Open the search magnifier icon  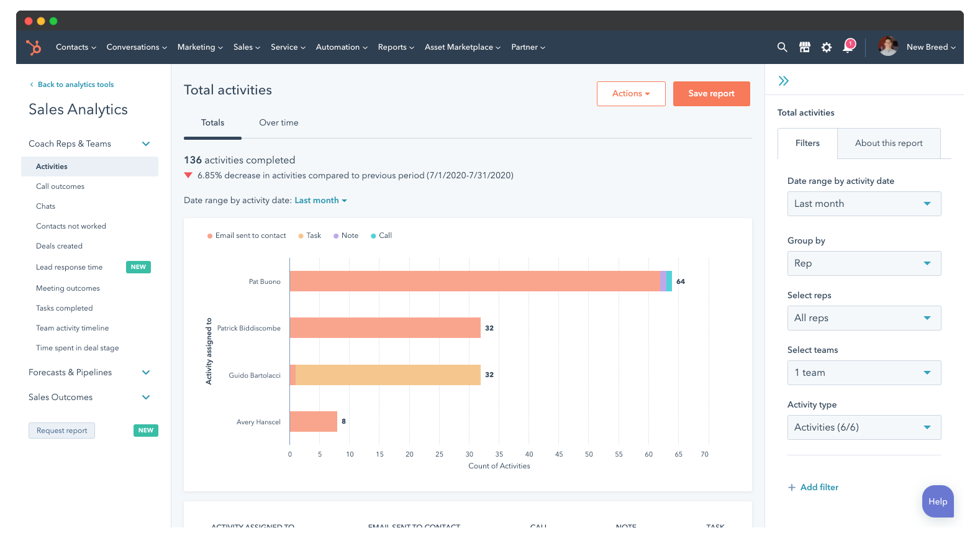click(x=782, y=47)
